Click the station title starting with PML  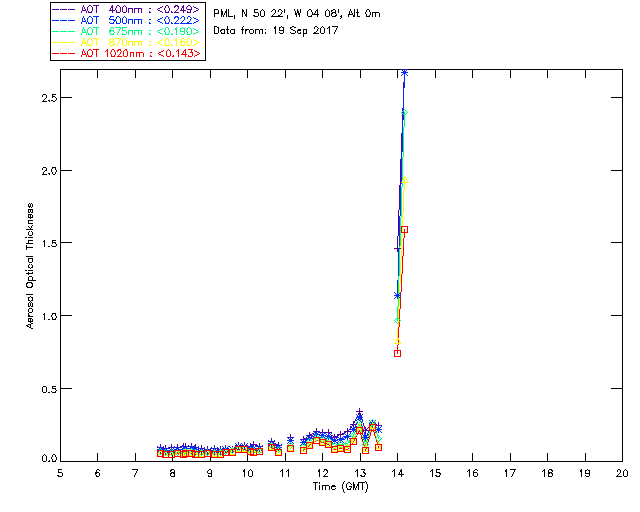click(x=297, y=14)
